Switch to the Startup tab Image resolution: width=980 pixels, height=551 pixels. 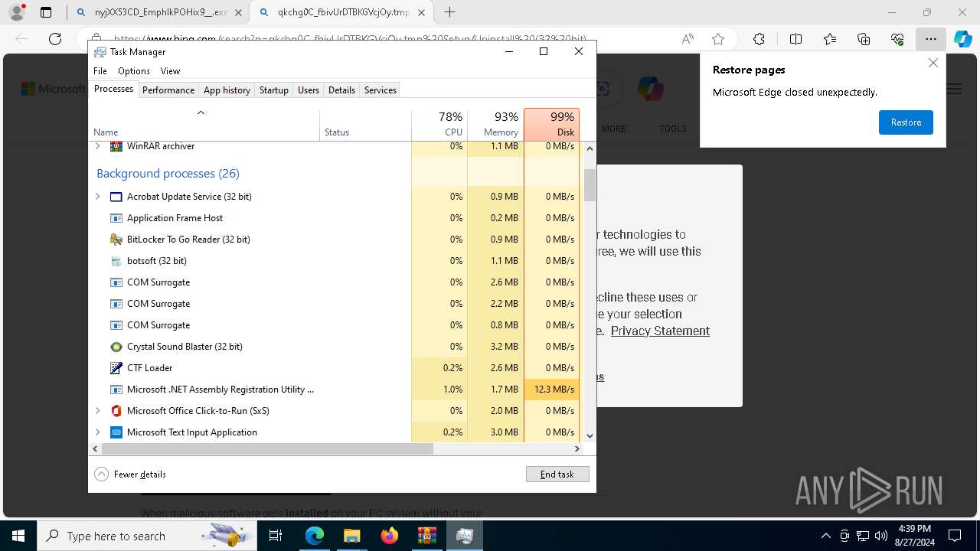click(273, 90)
